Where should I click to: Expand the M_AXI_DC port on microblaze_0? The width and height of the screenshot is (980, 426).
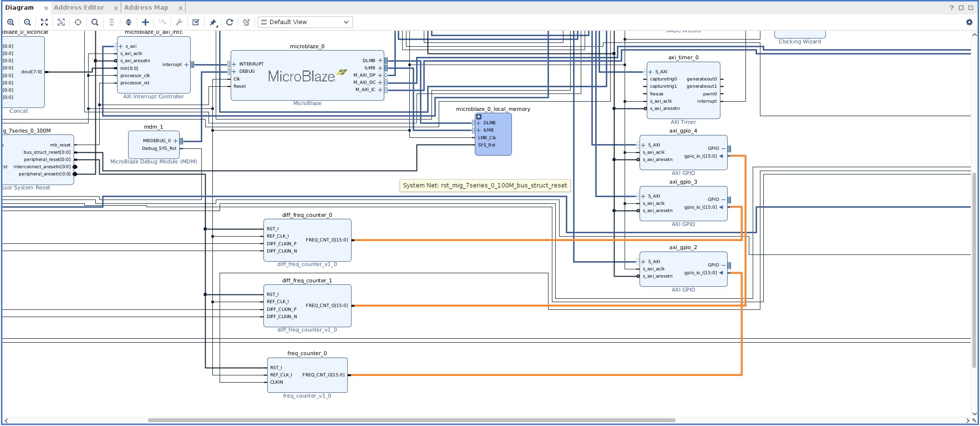(x=380, y=82)
